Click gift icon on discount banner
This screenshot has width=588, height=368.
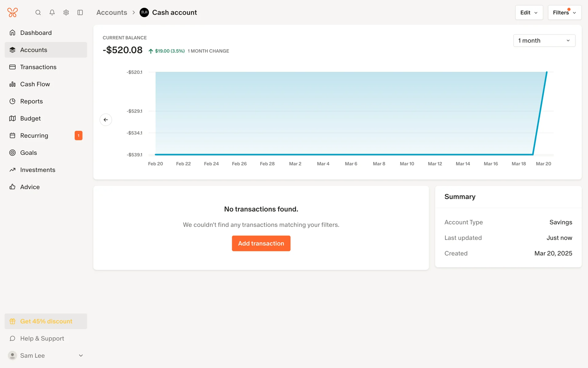[x=13, y=321]
